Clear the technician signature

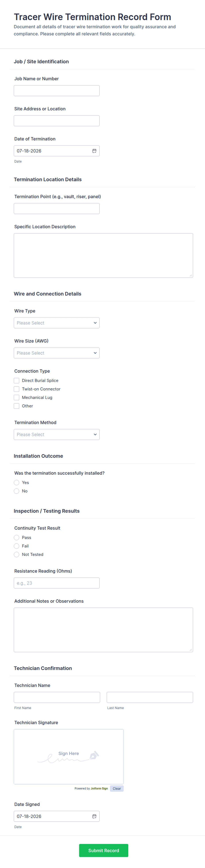[x=117, y=788]
